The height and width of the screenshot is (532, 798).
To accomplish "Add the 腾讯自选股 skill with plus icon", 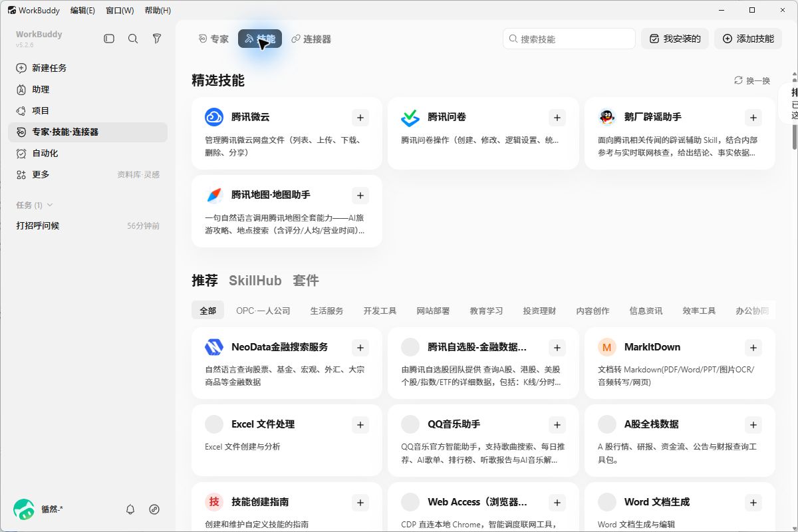I will (557, 347).
